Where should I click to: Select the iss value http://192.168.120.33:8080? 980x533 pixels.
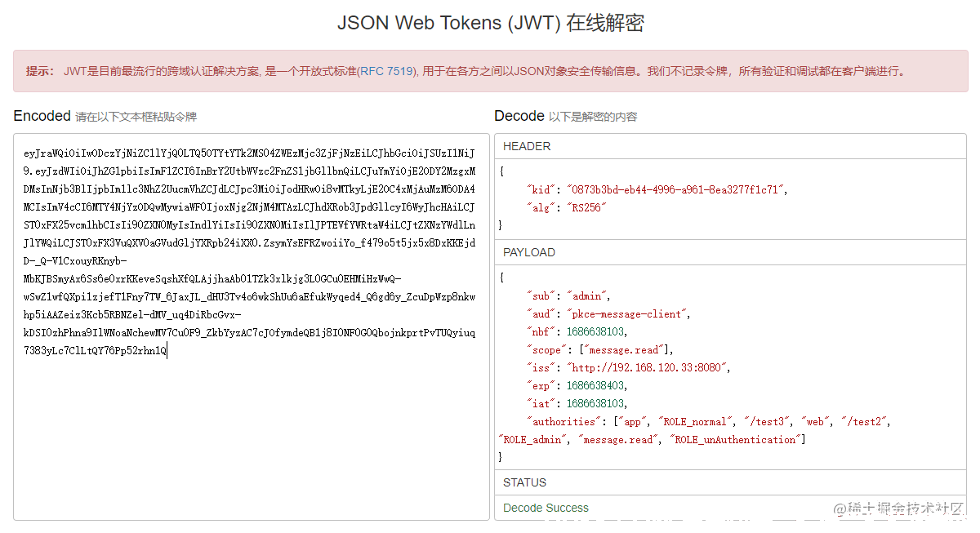[645, 367]
